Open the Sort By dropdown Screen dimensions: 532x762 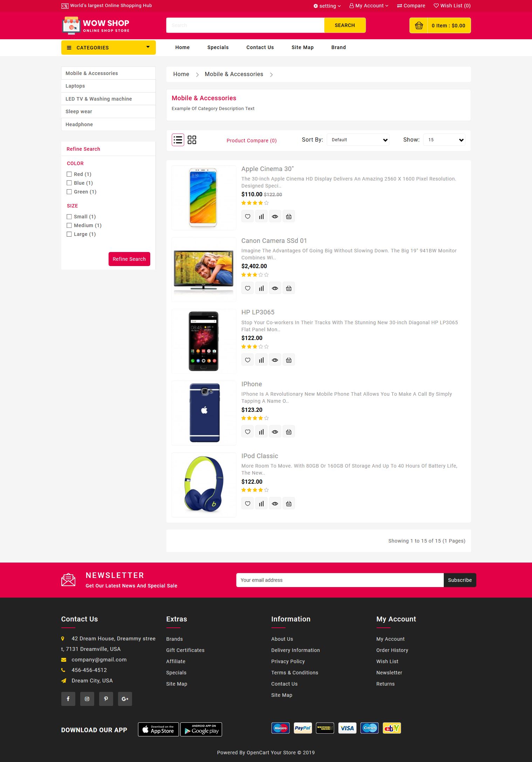tap(358, 140)
